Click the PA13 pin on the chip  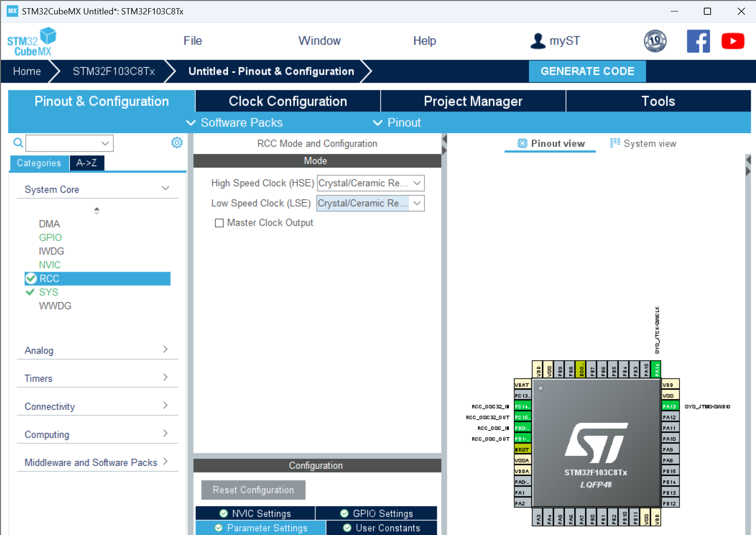click(670, 407)
